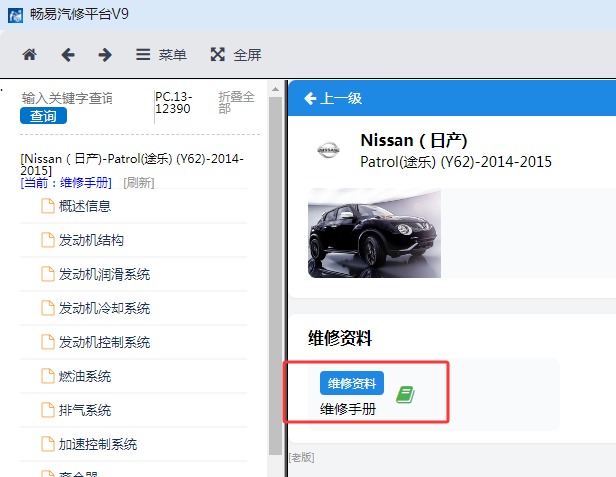Navigate forward with the right arrow
Image resolution: width=616 pixels, height=477 pixels.
coord(105,54)
